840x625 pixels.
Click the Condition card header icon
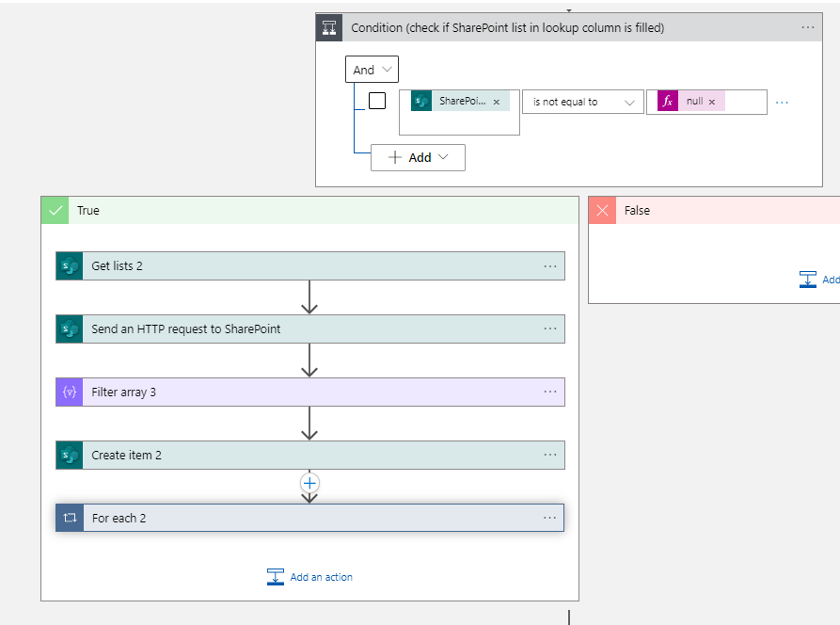point(329,27)
